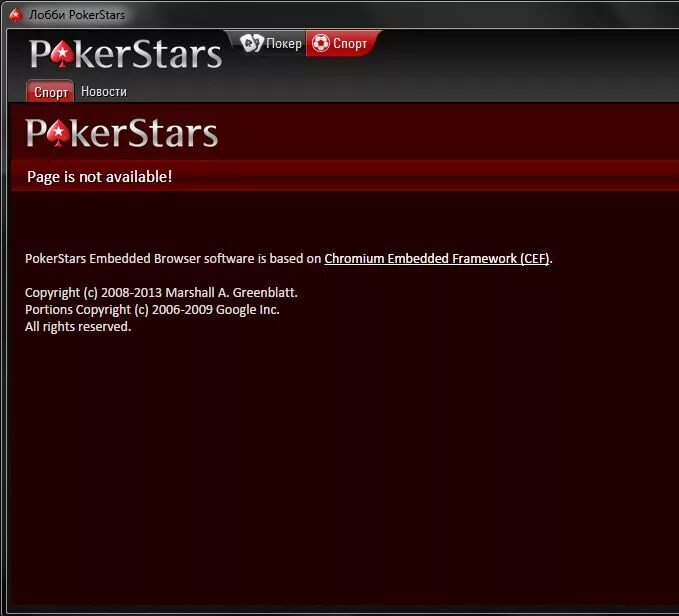Open the Chromium Embedded Framework (CEF) link
This screenshot has width=679, height=616.
click(x=436, y=258)
